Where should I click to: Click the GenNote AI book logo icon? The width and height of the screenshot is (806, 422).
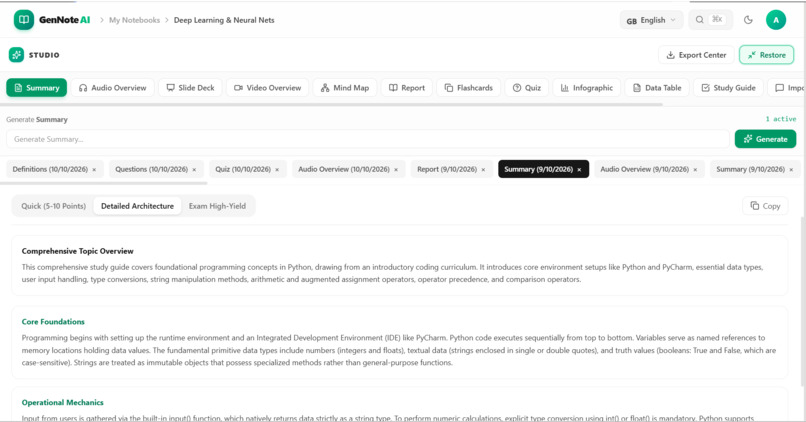[24, 20]
